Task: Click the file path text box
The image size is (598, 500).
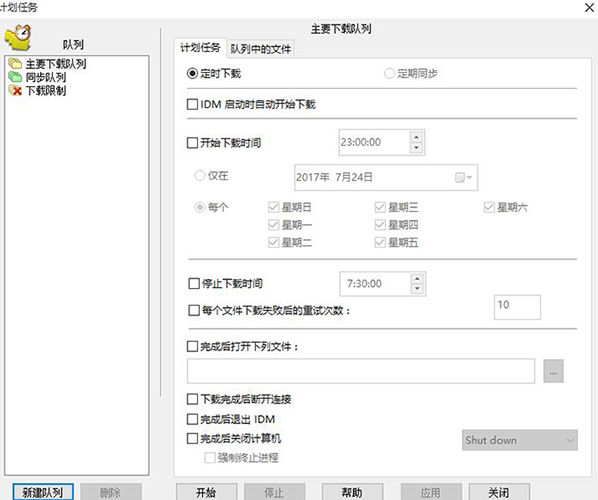Action: 361,371
